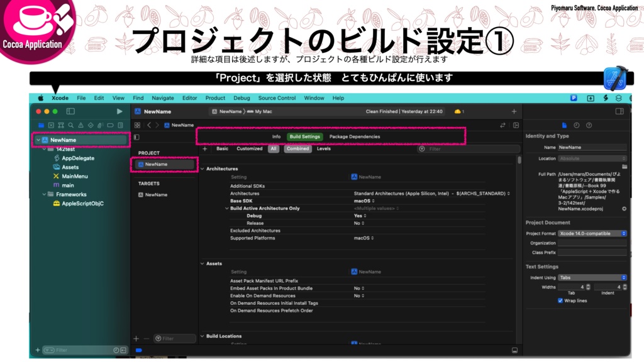This screenshot has height=362, width=644.
Task: Collapse the Architectures section
Action: point(204,168)
